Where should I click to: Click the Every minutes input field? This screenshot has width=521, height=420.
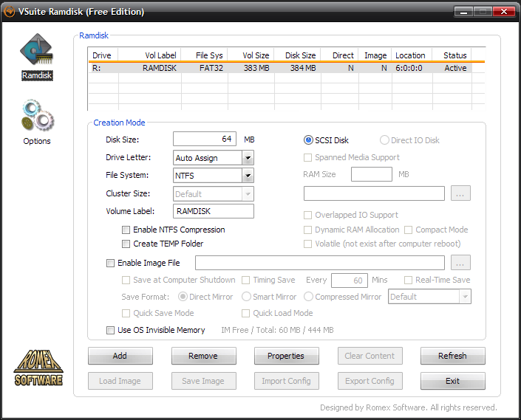coord(350,280)
